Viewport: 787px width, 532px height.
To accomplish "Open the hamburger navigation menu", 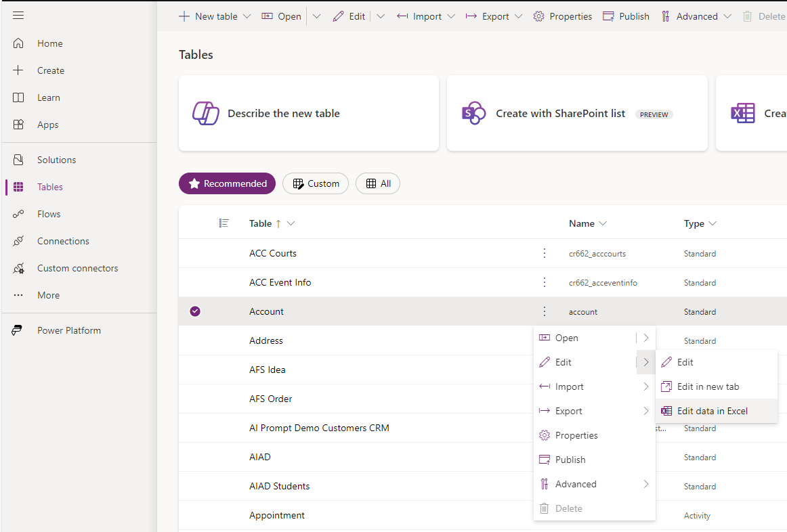I will coord(19,16).
